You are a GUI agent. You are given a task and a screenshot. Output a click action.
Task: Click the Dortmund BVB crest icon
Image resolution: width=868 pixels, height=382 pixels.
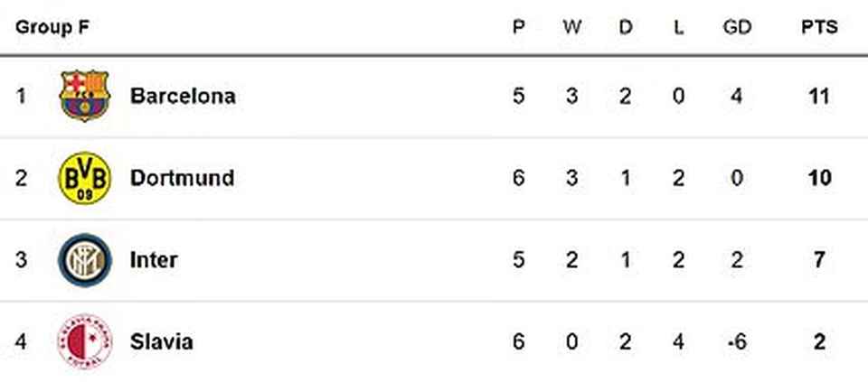tap(84, 178)
